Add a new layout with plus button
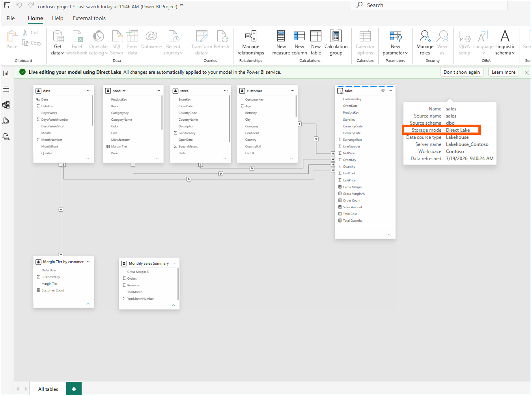The image size is (532, 396). 74,389
